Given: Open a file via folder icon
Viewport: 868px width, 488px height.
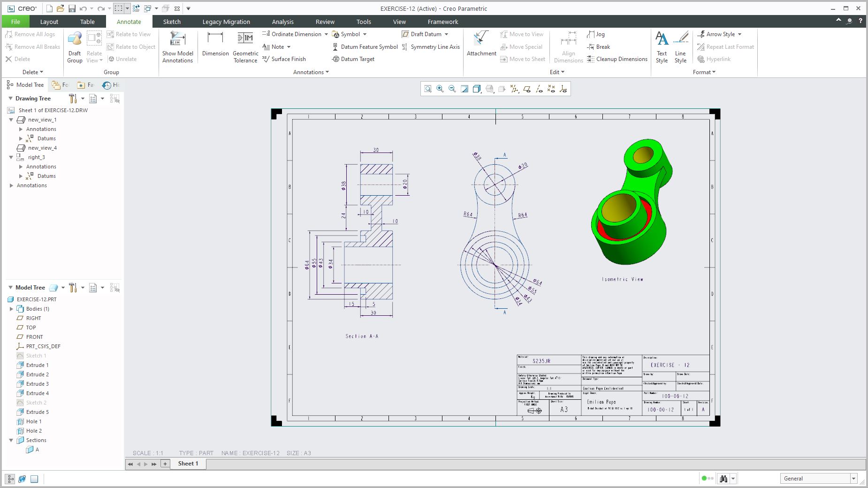Looking at the screenshot, I should [61, 8].
